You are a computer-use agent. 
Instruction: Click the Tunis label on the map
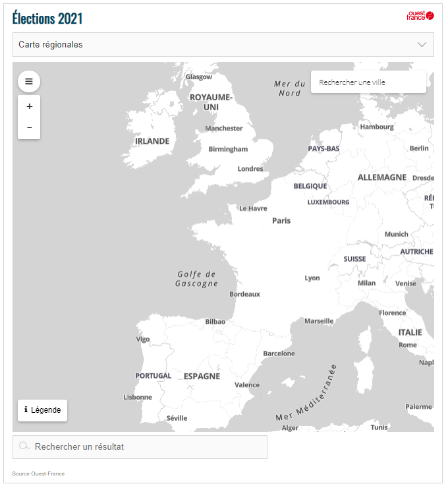[x=379, y=427]
